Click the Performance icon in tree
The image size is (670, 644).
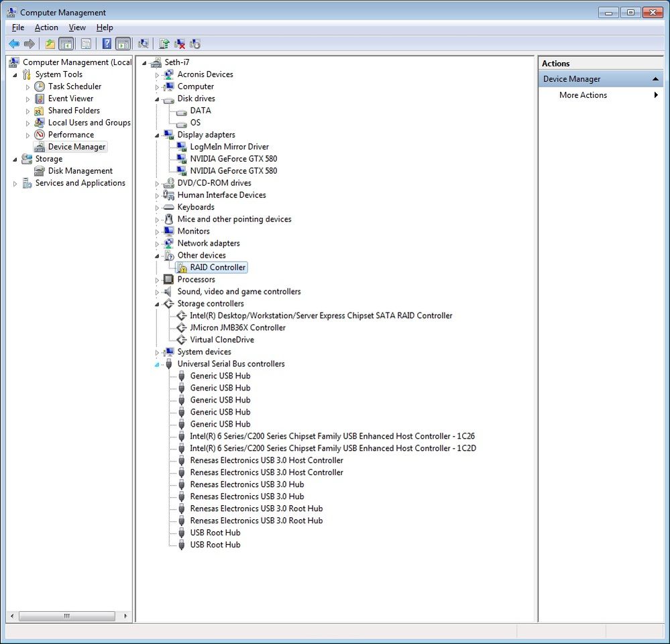40,135
